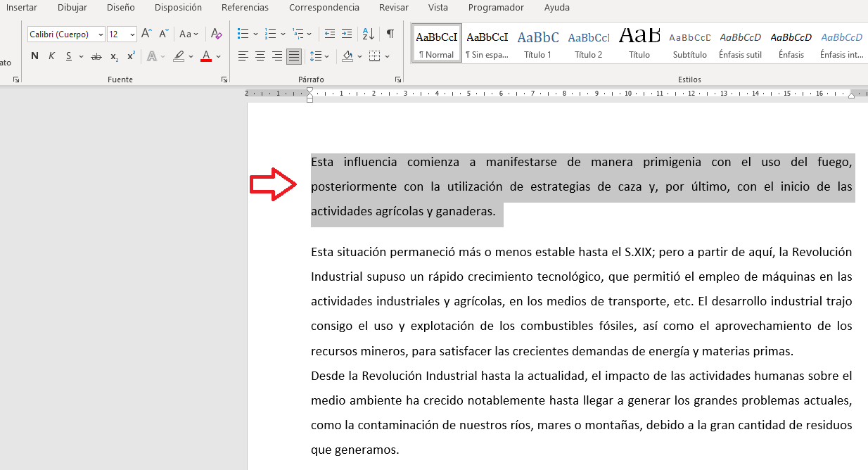Open the Programador tab
The width and height of the screenshot is (868, 470).
coord(496,8)
